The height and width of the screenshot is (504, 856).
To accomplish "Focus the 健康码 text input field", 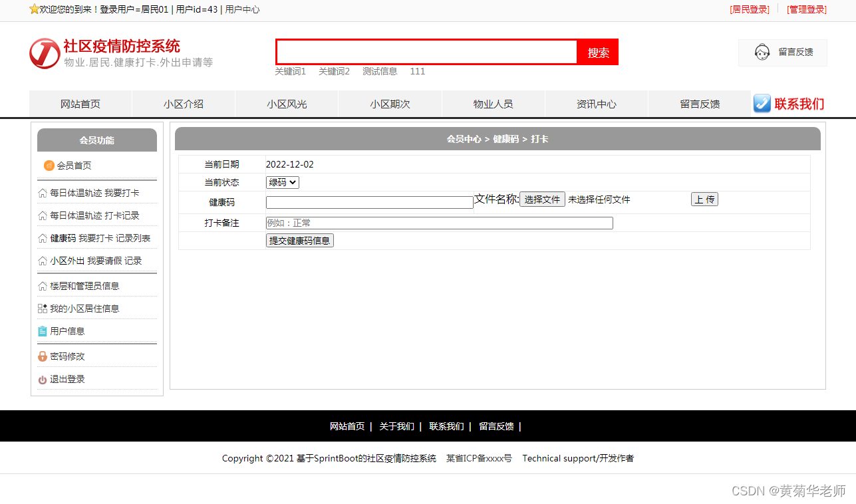I will pyautogui.click(x=370, y=203).
